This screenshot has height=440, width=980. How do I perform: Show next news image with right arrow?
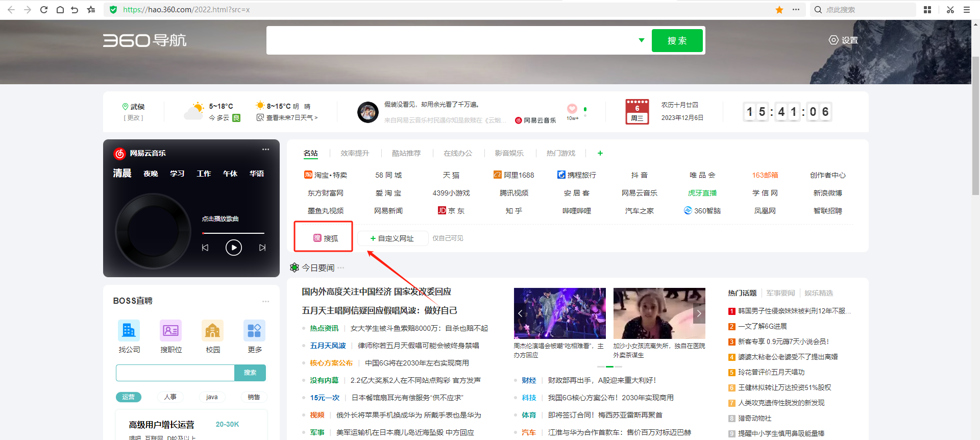pos(699,313)
